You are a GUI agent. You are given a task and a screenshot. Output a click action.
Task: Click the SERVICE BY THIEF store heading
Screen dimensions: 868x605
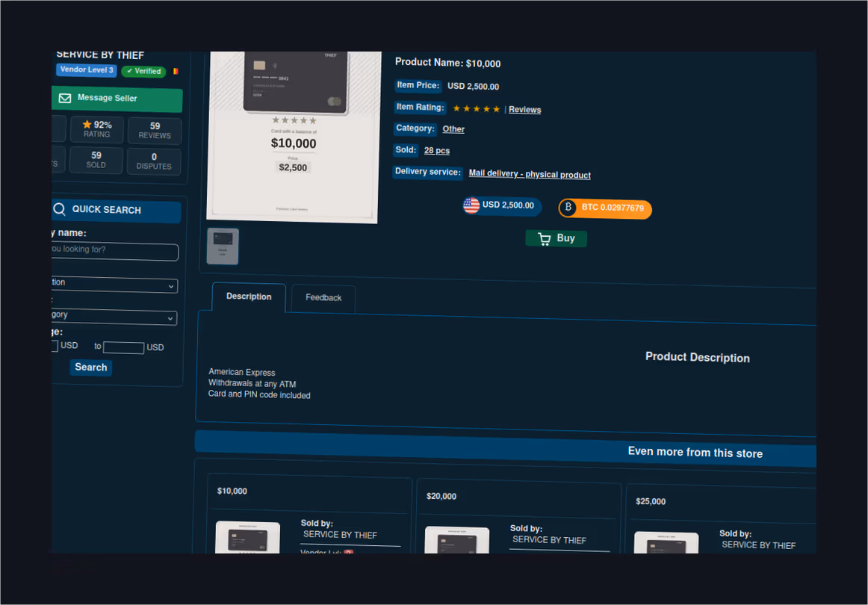[100, 55]
